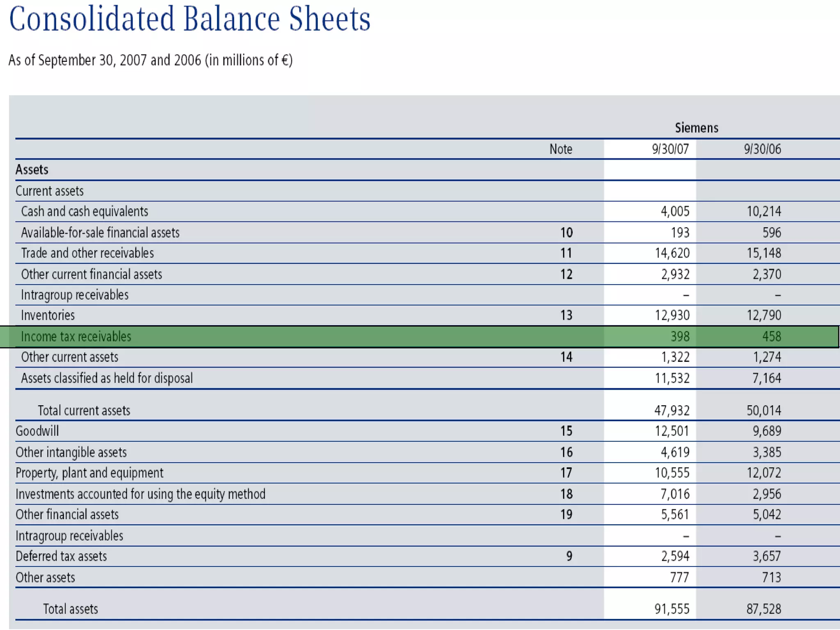
Task: Click note number 18 for equity method investments
Action: [x=566, y=494]
